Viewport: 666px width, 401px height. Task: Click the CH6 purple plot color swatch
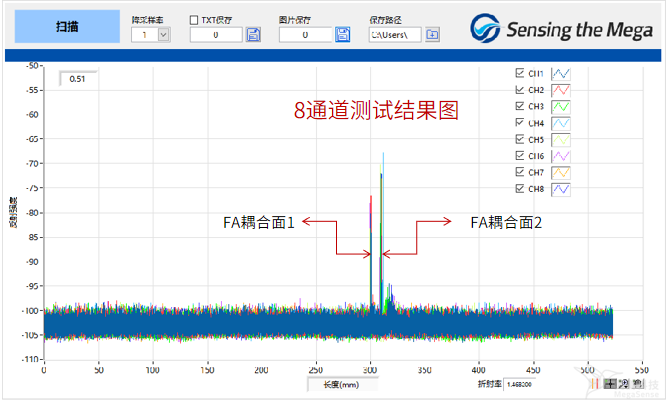point(561,155)
